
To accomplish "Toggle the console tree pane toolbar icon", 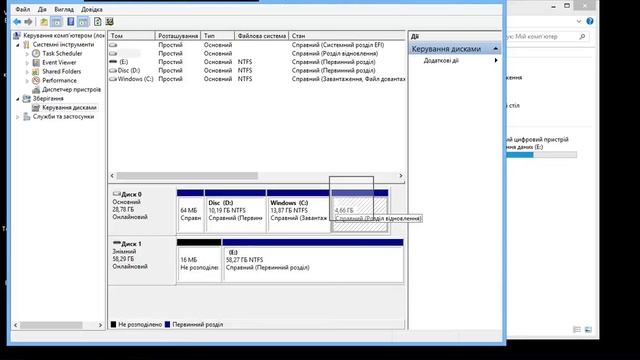I will pyautogui.click(x=56, y=22).
